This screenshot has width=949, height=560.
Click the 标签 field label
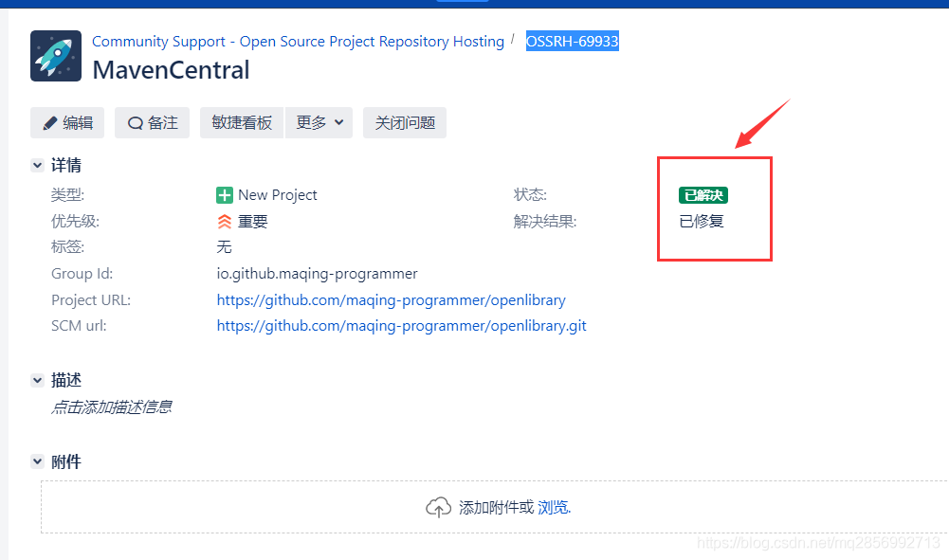coord(68,246)
